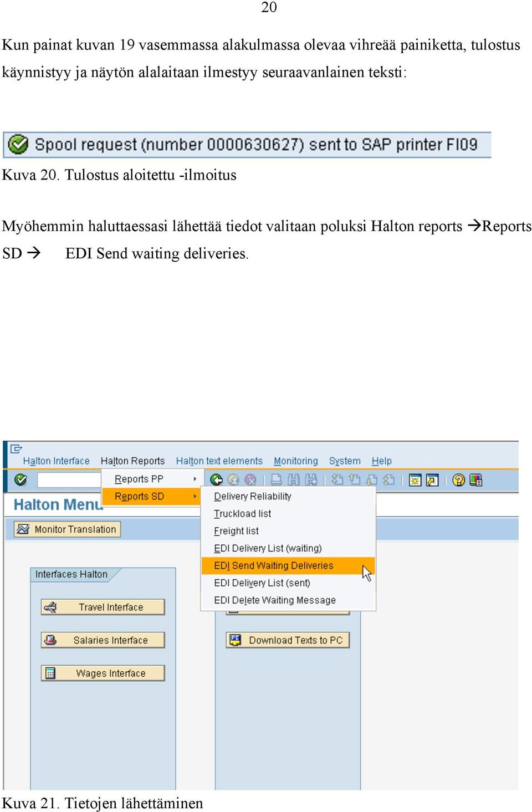Choose EDI Send Waiting Deliveries entry
This screenshot has height=812, width=532.
pyautogui.click(x=288, y=565)
